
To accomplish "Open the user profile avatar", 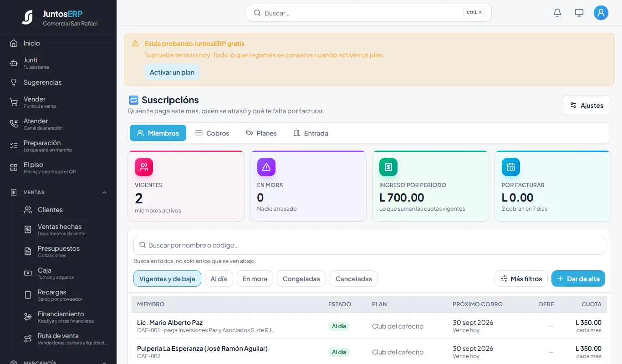I will (x=601, y=13).
